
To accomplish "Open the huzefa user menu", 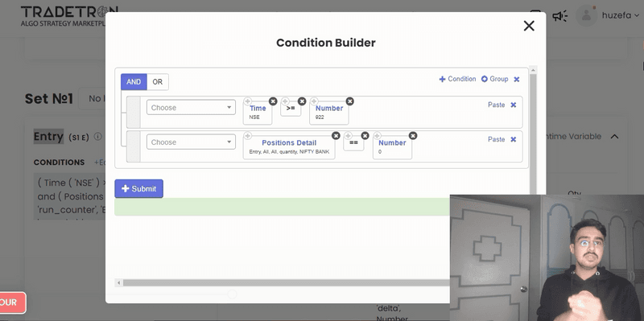I will [x=621, y=15].
